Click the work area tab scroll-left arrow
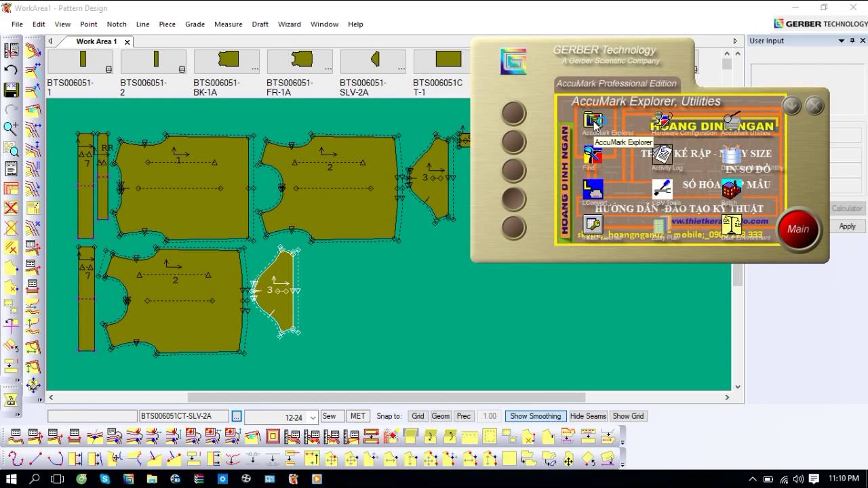This screenshot has width=868, height=488. (x=50, y=41)
